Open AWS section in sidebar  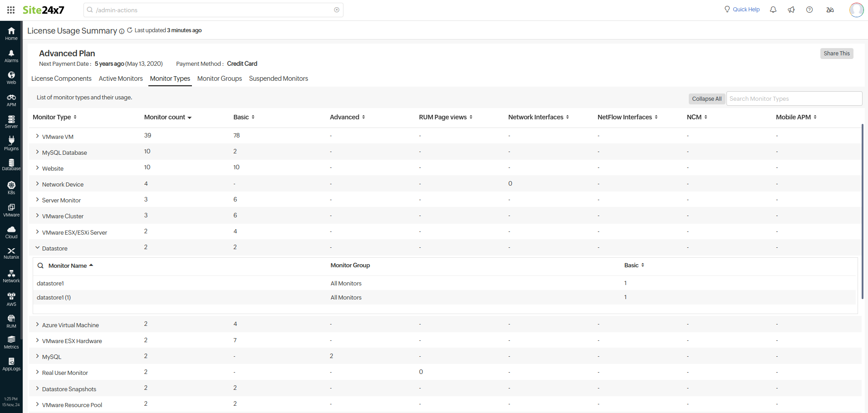tap(11, 299)
